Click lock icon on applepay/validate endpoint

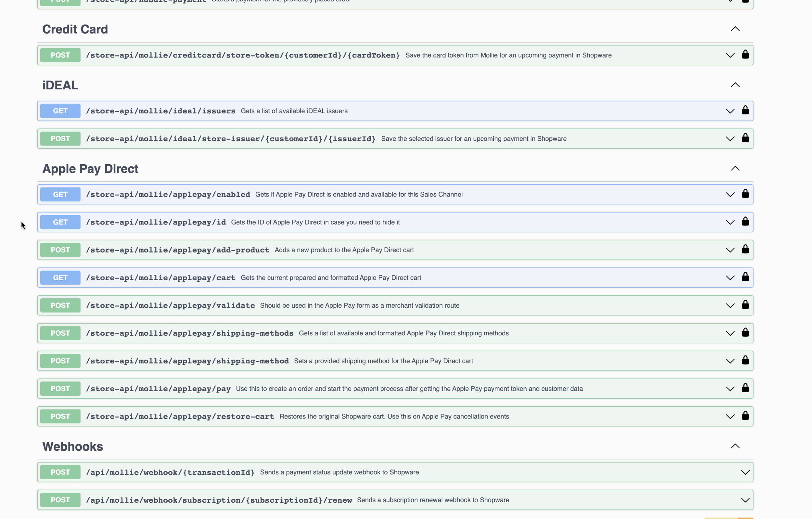[745, 305]
